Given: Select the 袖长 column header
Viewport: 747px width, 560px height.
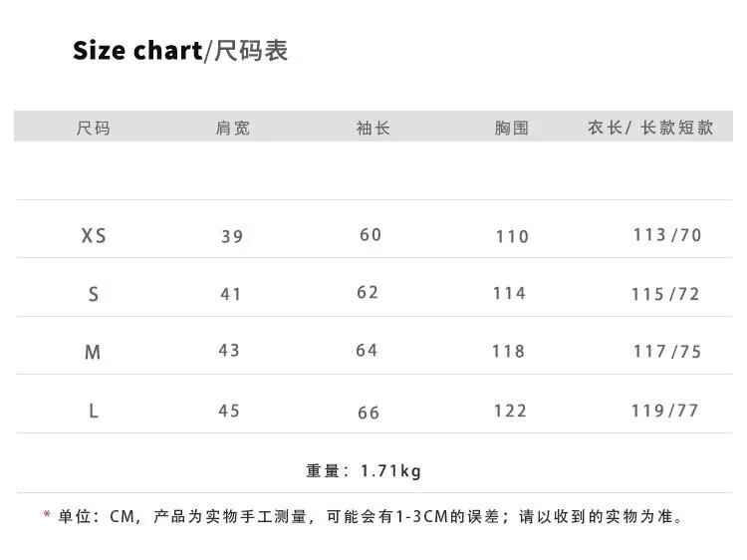Looking at the screenshot, I should pos(373,128).
